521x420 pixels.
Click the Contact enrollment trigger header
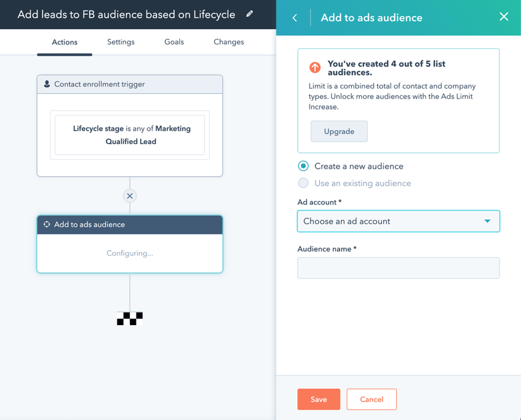coord(130,84)
